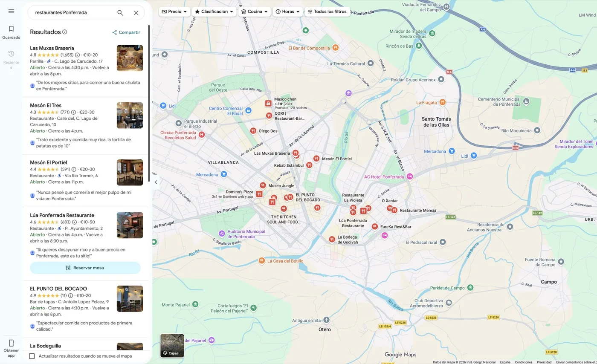The height and width of the screenshot is (364, 597).
Task: Click the Centro Comercial El Rosal pin
Action: coord(249,111)
